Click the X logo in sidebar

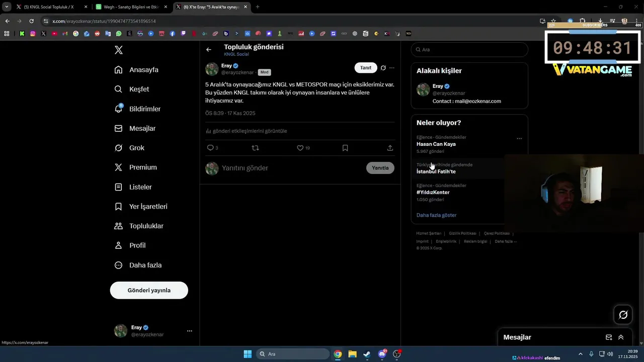119,50
